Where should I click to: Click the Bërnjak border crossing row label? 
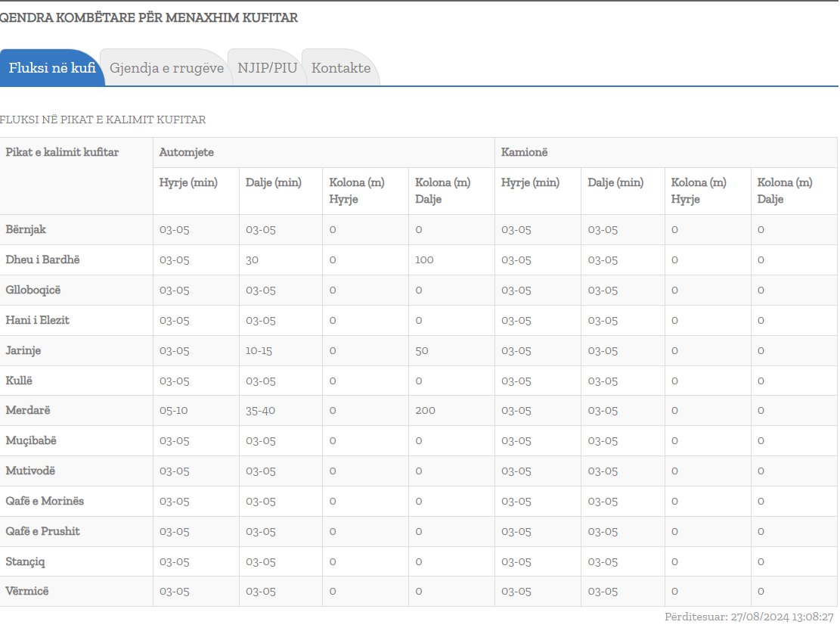(x=26, y=229)
